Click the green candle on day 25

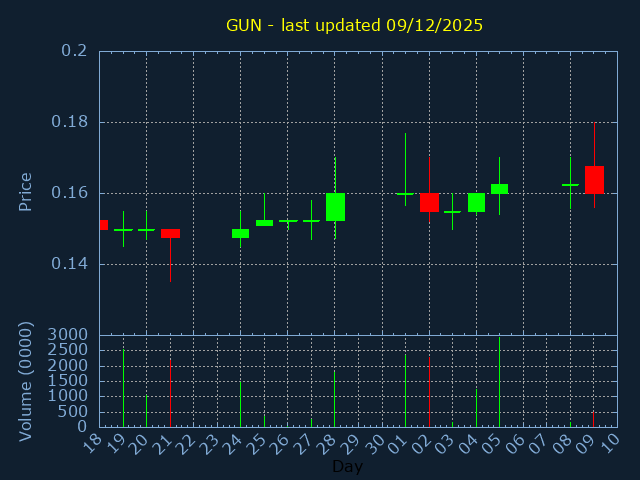264,223
